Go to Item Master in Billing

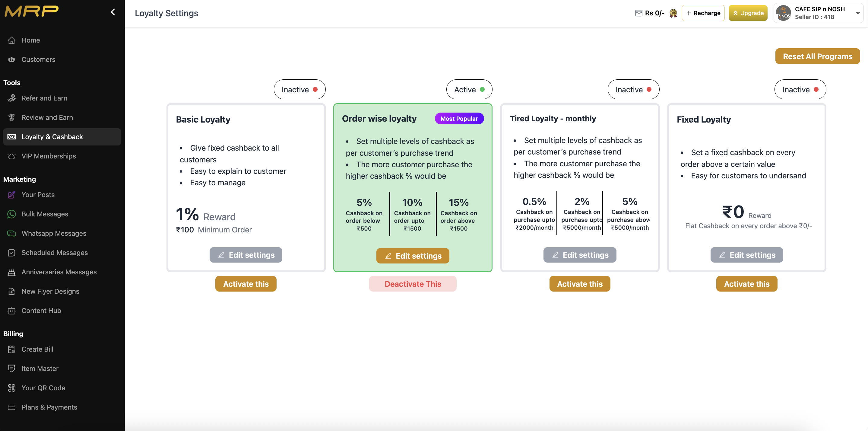pyautogui.click(x=40, y=369)
